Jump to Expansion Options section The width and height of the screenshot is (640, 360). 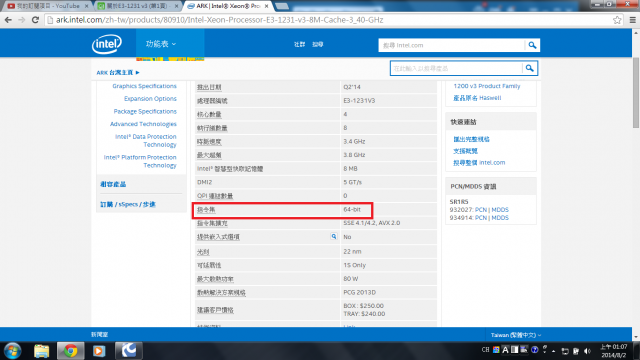click(150, 99)
